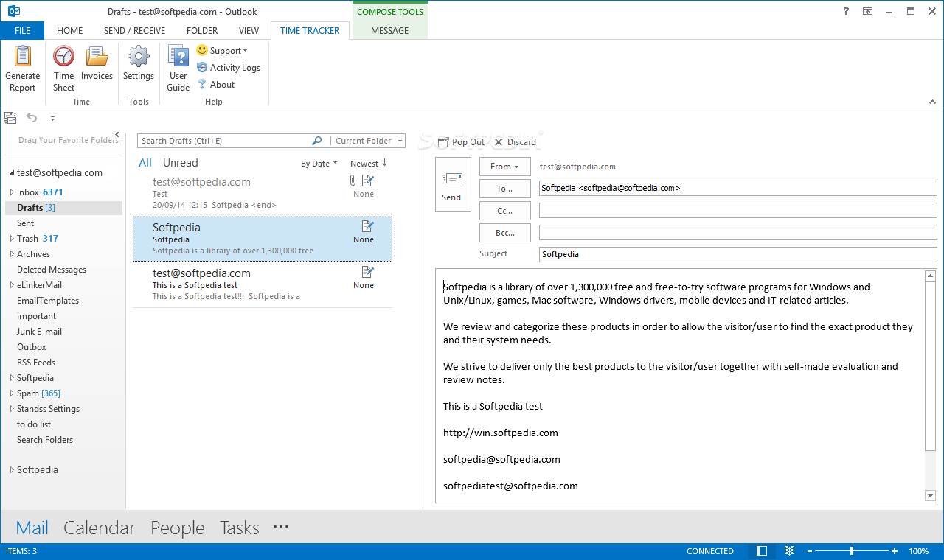Click the Cc address field

point(737,211)
